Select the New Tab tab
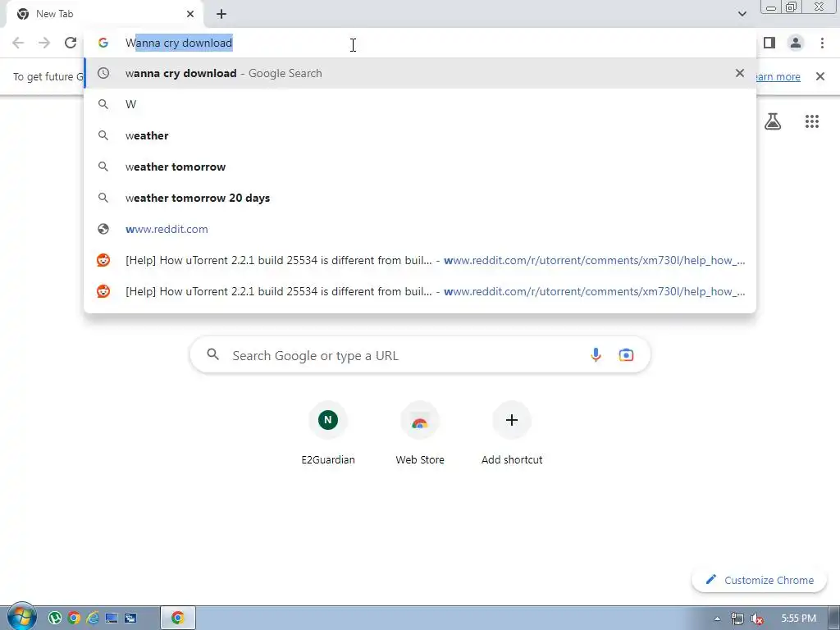840x630 pixels. coord(104,14)
